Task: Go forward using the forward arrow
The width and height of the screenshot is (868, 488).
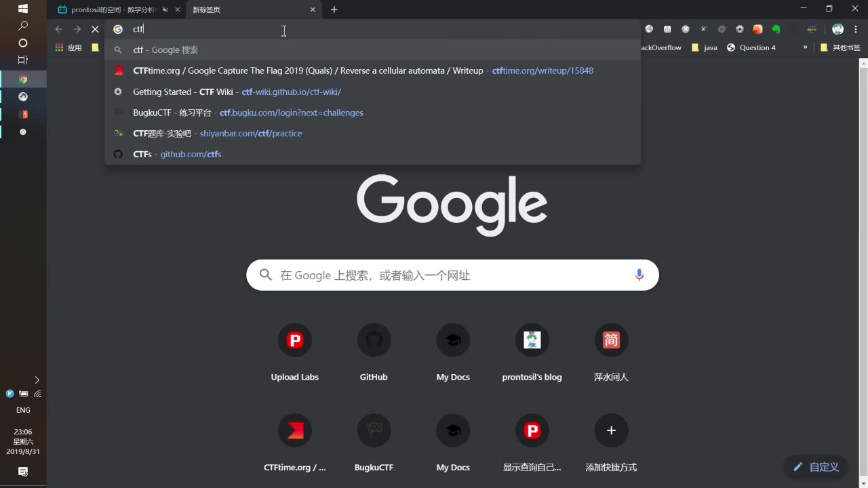Action: click(77, 29)
